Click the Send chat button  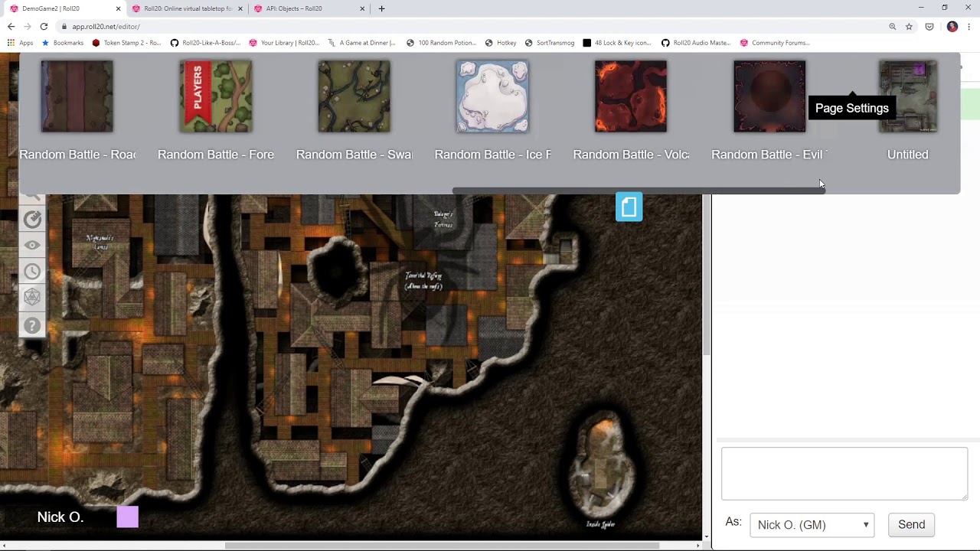coord(911,525)
